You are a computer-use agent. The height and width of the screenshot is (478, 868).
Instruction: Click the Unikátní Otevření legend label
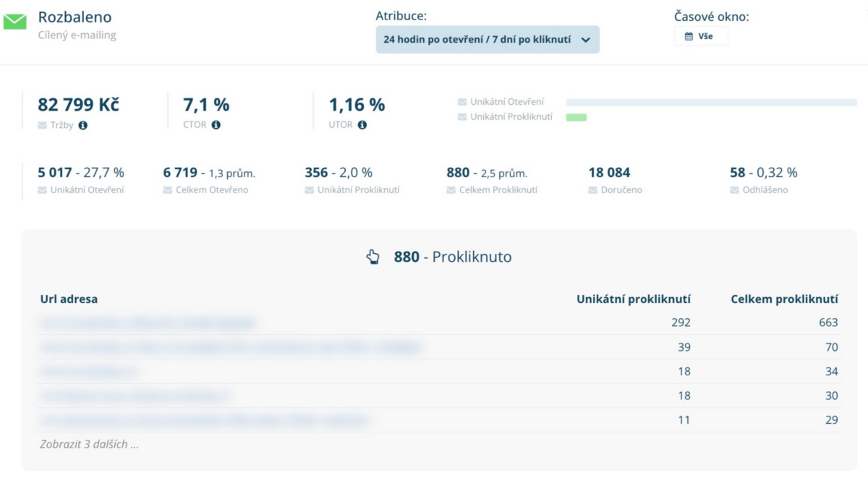[506, 102]
